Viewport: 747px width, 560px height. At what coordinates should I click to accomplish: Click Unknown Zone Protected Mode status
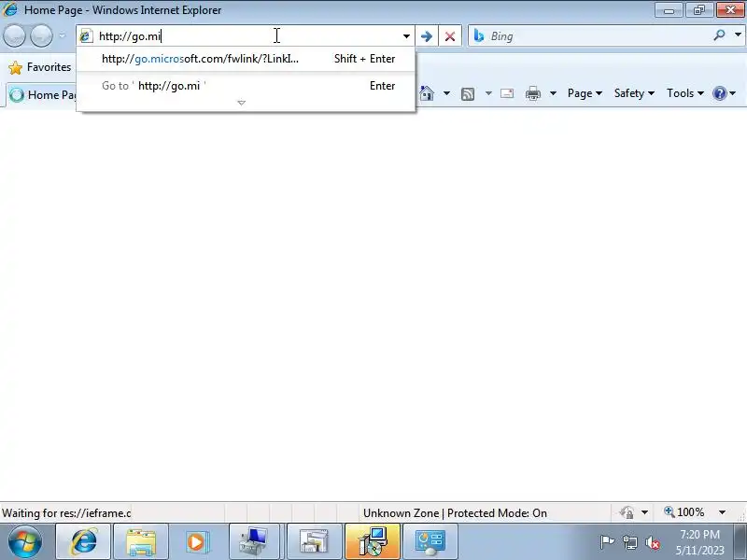[x=455, y=513]
